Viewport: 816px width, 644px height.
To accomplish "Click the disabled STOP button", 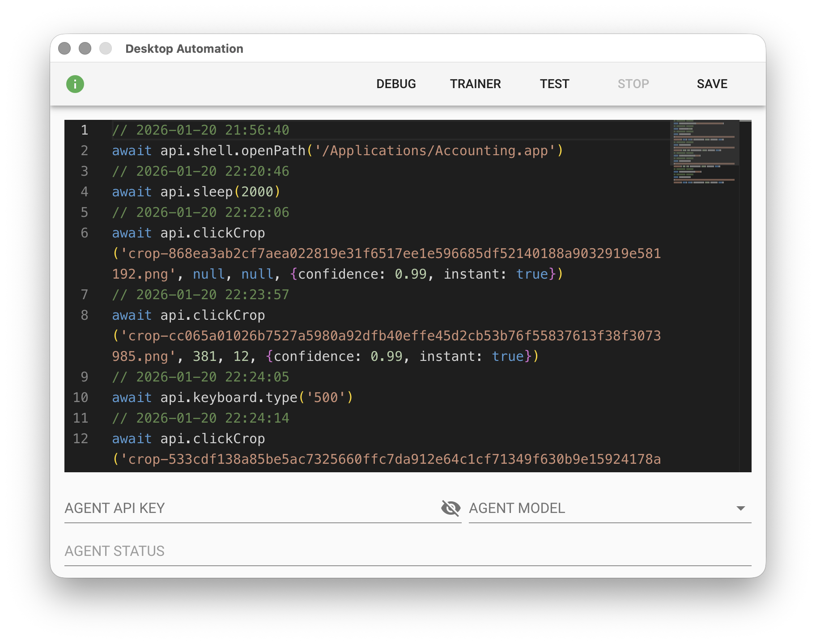I will [x=633, y=84].
